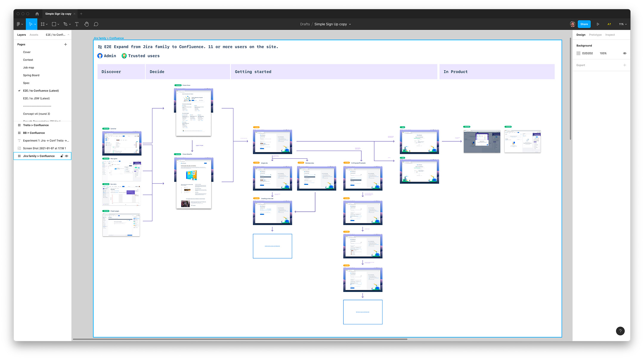Open shape tools dropdown arrow
The image size is (644, 359).
point(58,24)
